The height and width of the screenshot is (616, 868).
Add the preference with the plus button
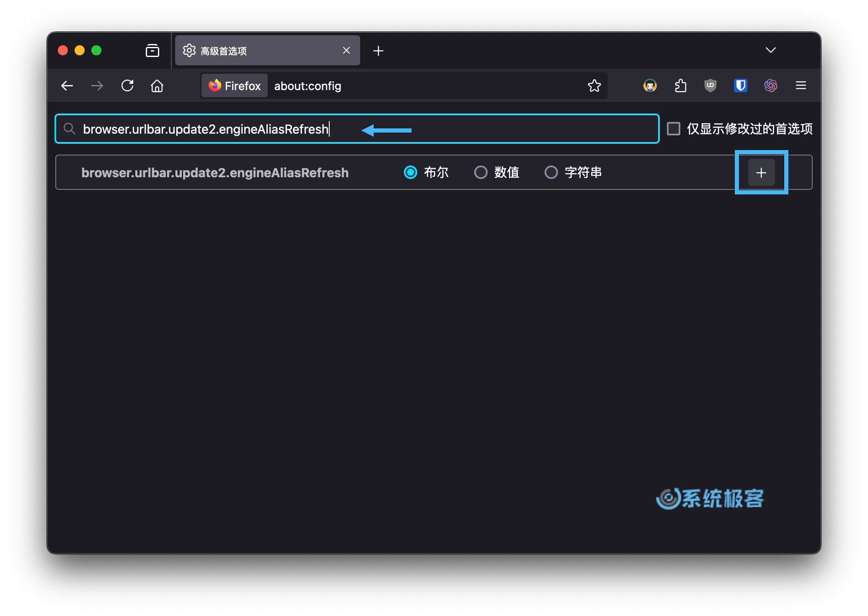coord(761,173)
